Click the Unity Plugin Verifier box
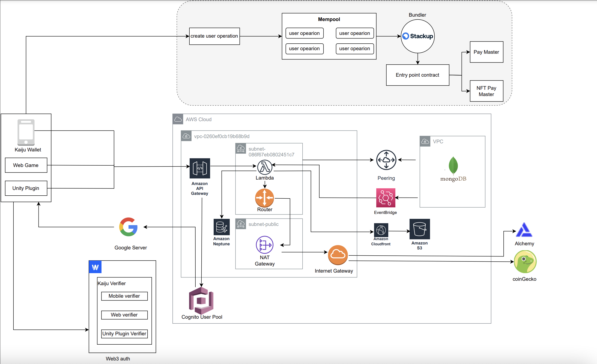The height and width of the screenshot is (364, 597). (x=124, y=334)
